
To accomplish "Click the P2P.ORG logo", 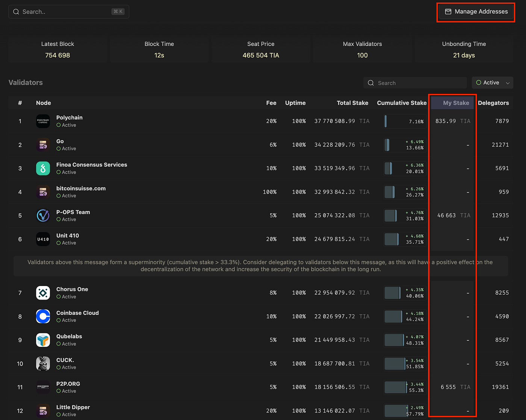I will 43,387.
